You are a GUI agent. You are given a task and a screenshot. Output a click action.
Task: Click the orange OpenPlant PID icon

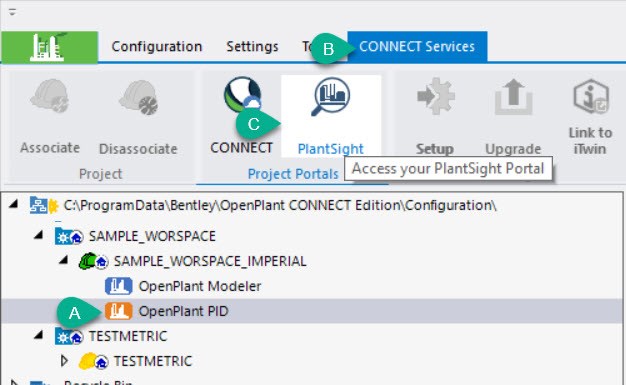tap(119, 311)
